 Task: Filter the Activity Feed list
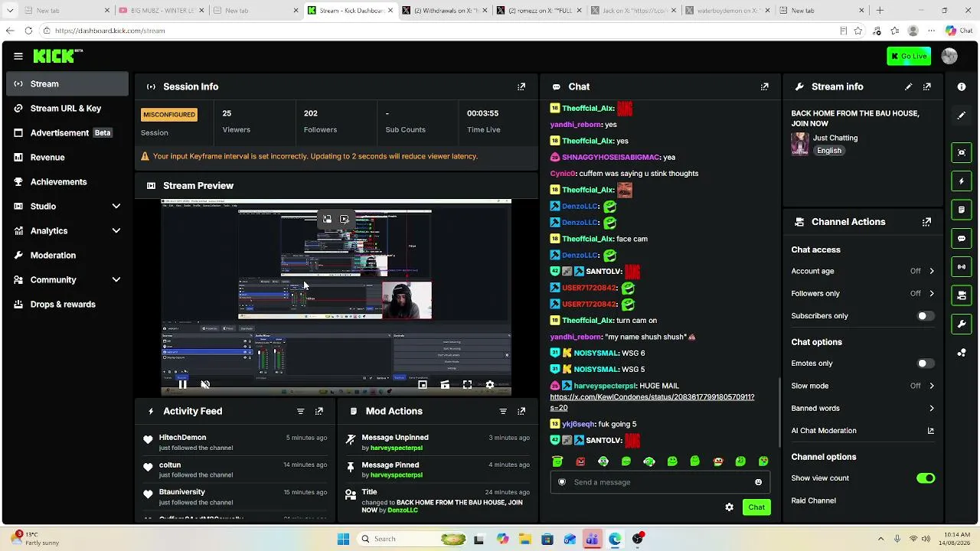coord(300,412)
